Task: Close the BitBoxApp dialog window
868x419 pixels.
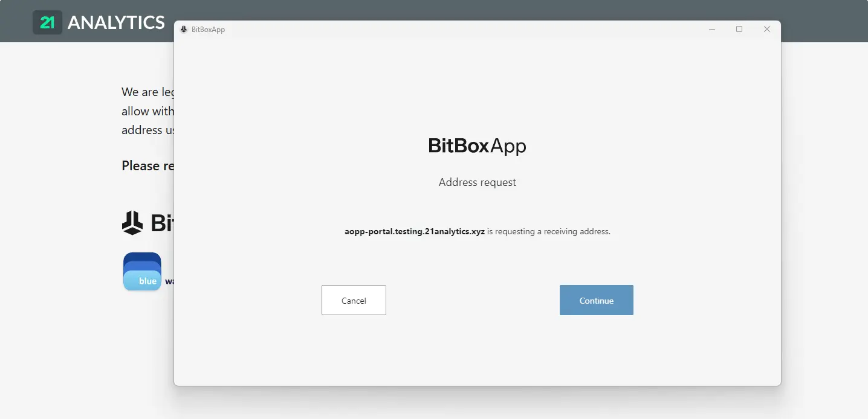Action: [766, 28]
